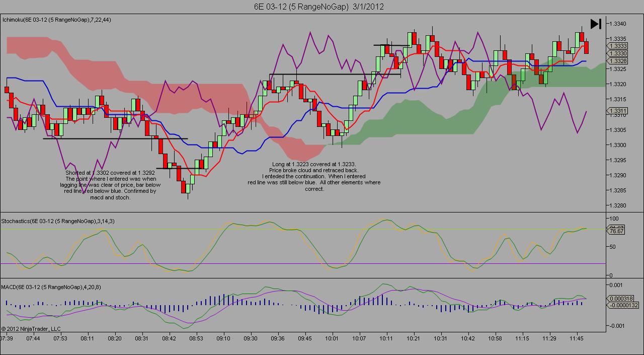The width and height of the screenshot is (644, 355).
Task: Click the 11:15 time axis label
Action: click(x=522, y=339)
